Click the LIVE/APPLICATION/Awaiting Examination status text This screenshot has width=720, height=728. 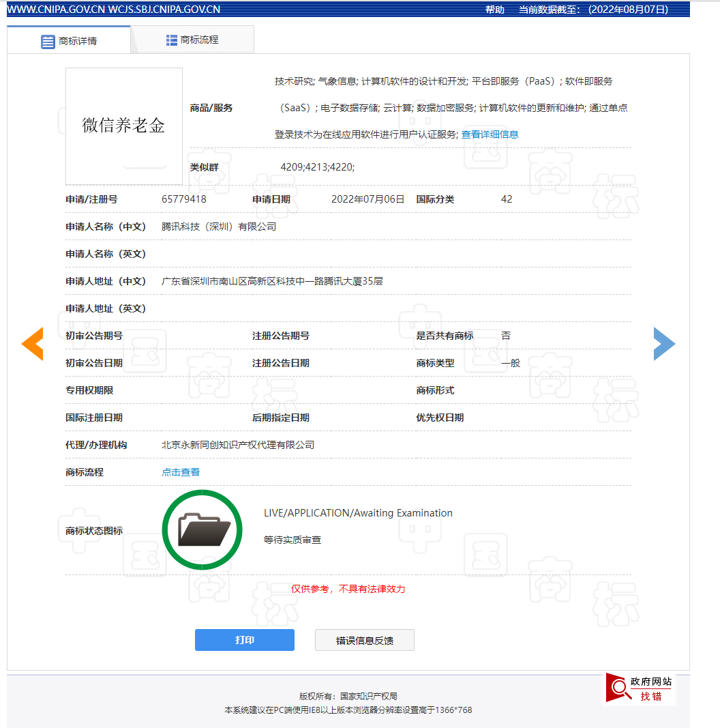tap(358, 512)
